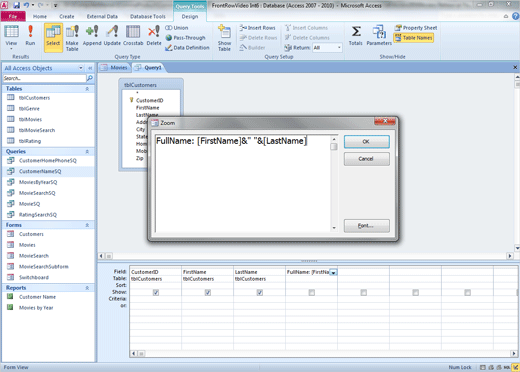The height and width of the screenshot is (372, 520).
Task: Toggle Table Names row display
Action: tap(413, 38)
